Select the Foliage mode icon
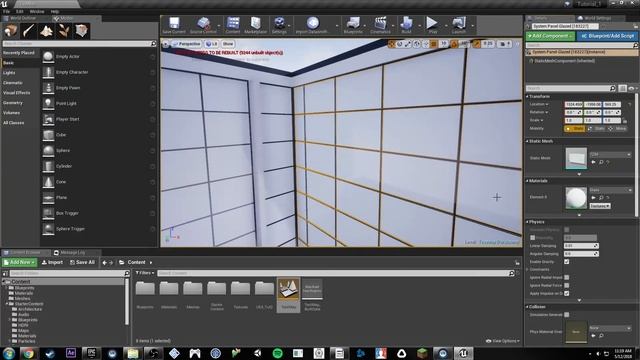The width and height of the screenshot is (640, 360). [64, 31]
